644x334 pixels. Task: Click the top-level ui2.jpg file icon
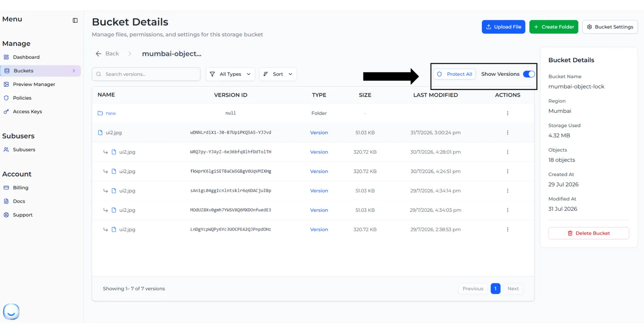100,133
